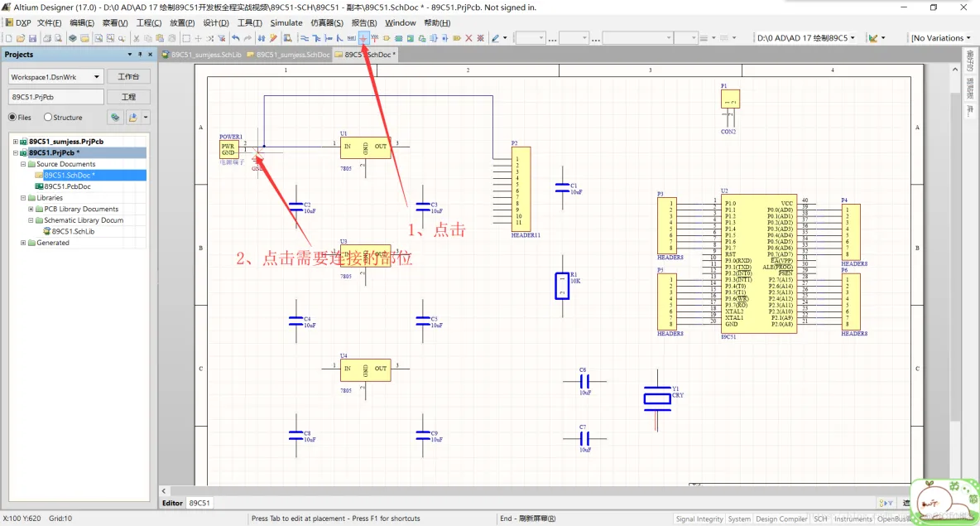The height and width of the screenshot is (526, 980).
Task: Click the 工程 button in the Projects panel
Action: point(128,97)
